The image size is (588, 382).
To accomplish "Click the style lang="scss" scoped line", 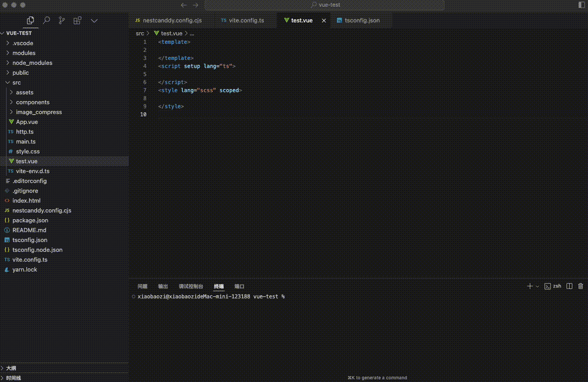I will pyautogui.click(x=200, y=90).
